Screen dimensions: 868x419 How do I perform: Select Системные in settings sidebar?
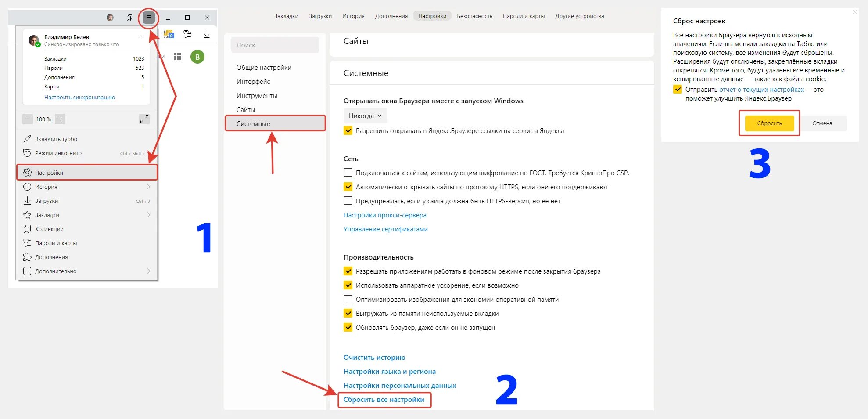point(275,123)
